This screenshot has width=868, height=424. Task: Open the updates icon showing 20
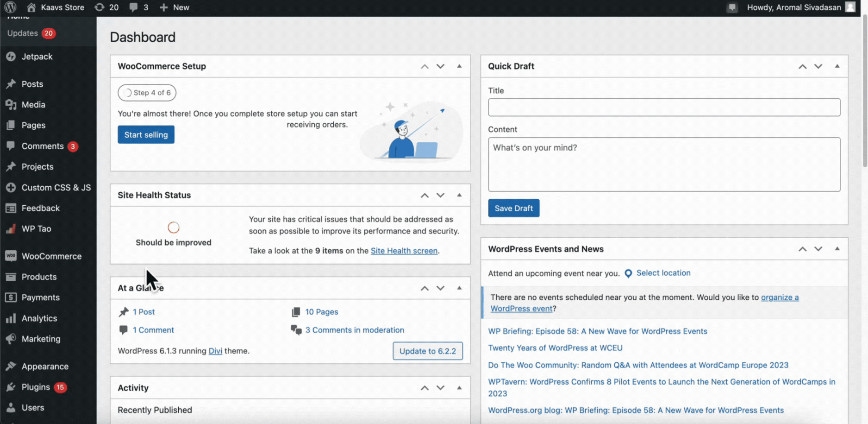pyautogui.click(x=99, y=7)
